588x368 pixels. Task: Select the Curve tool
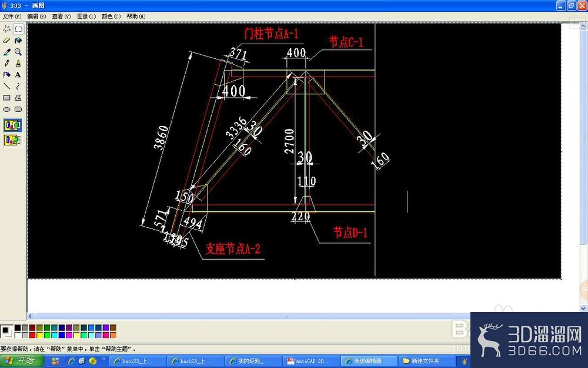tap(18, 87)
